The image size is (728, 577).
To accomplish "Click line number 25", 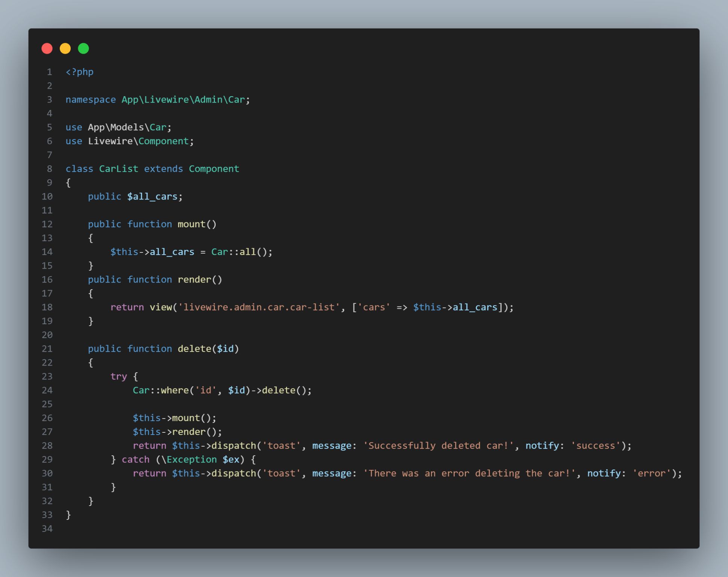I will pyautogui.click(x=47, y=404).
